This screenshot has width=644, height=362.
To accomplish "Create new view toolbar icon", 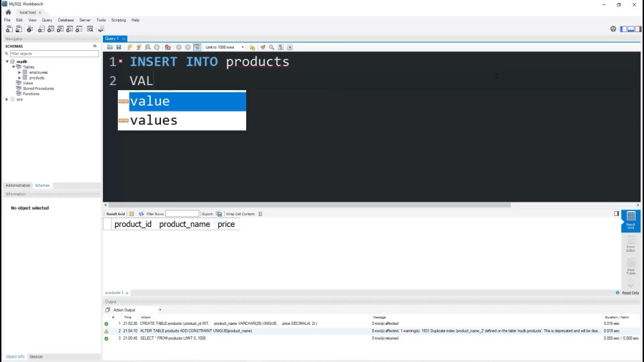I will 60,29.
